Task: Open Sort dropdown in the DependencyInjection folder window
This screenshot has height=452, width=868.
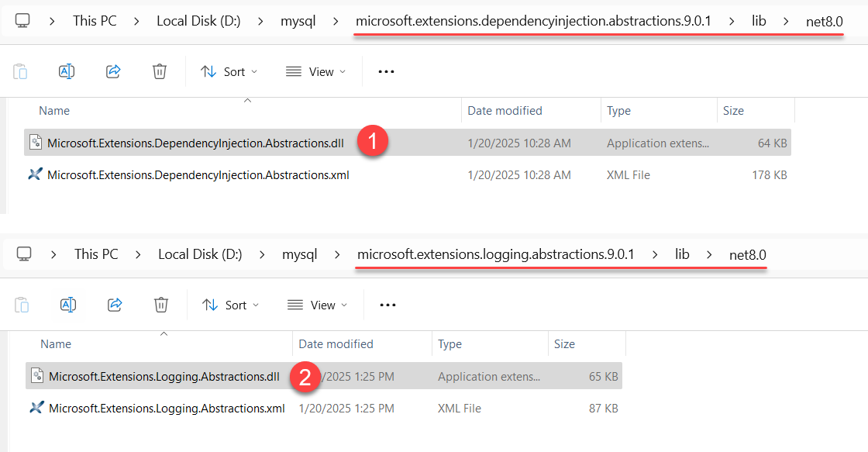Action: [229, 71]
